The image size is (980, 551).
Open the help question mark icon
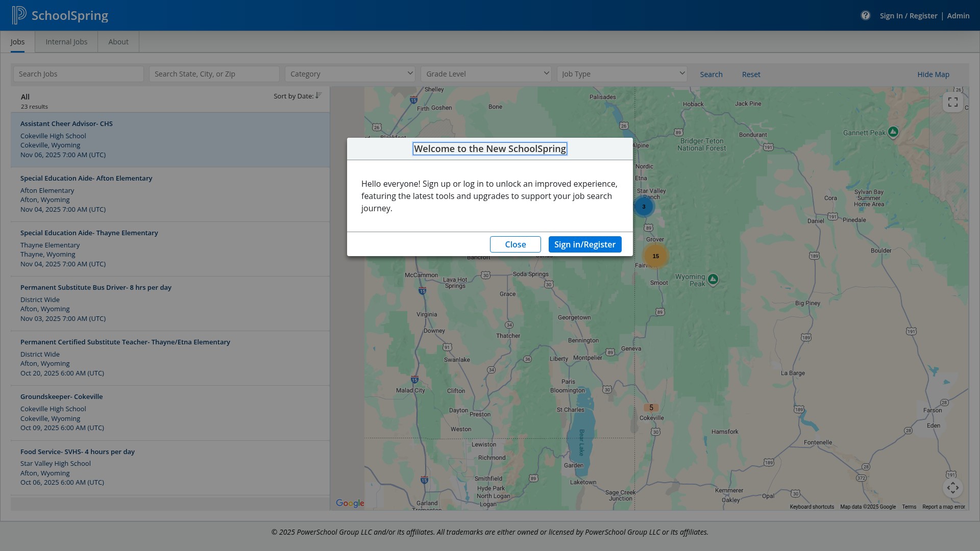pyautogui.click(x=865, y=15)
